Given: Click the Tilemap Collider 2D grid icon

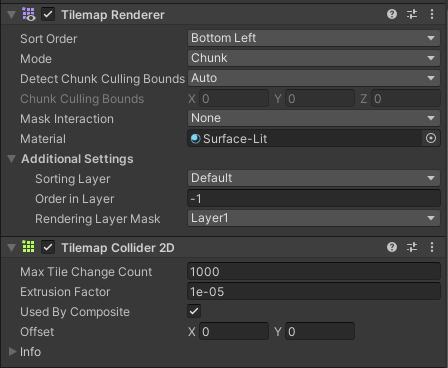Looking at the screenshot, I should tap(28, 247).
